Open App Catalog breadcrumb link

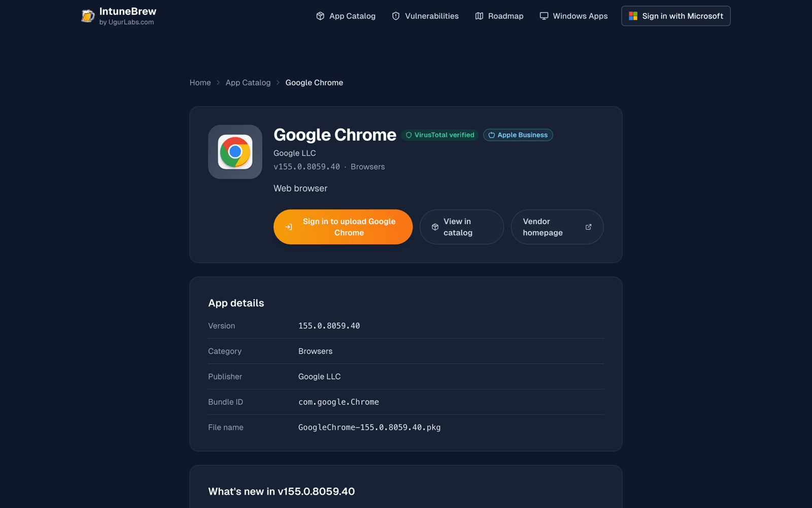point(248,83)
